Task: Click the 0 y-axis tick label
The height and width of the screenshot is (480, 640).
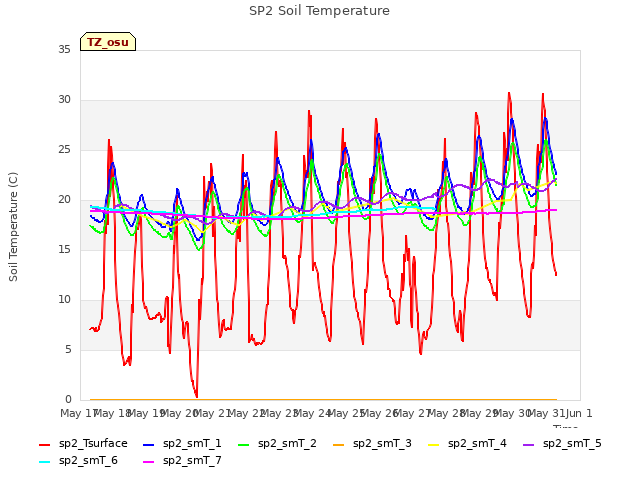Action: click(x=68, y=400)
